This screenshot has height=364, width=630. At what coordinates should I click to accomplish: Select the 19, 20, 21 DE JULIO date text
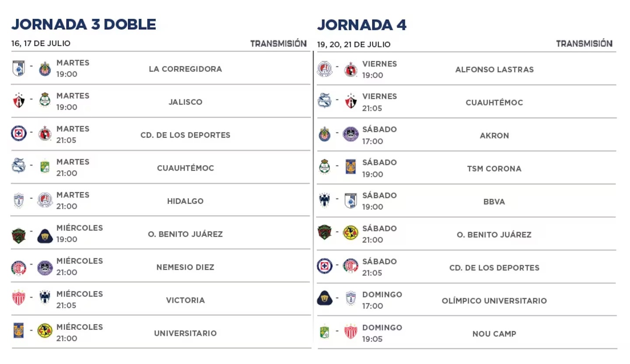pos(353,45)
